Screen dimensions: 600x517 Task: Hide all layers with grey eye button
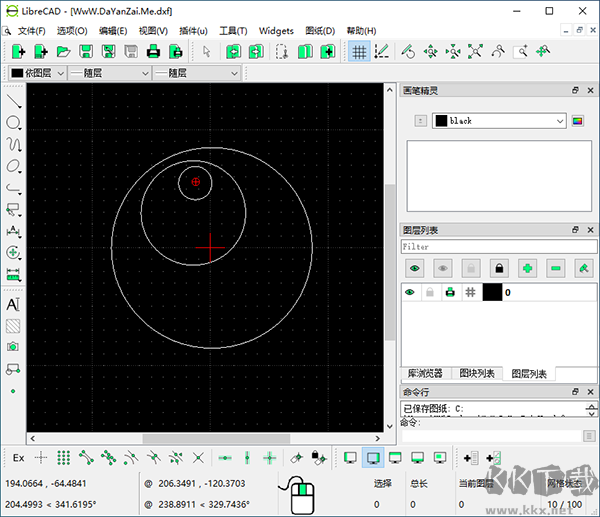click(x=443, y=268)
